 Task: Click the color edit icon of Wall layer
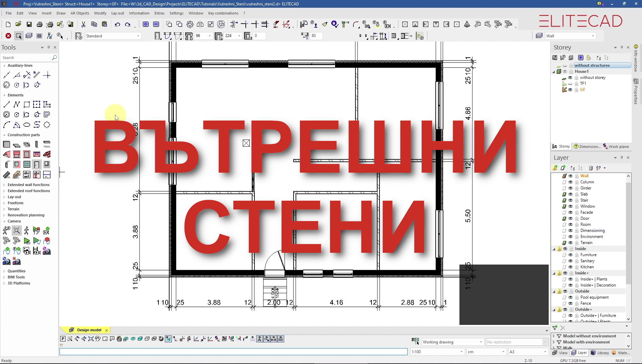(x=564, y=176)
